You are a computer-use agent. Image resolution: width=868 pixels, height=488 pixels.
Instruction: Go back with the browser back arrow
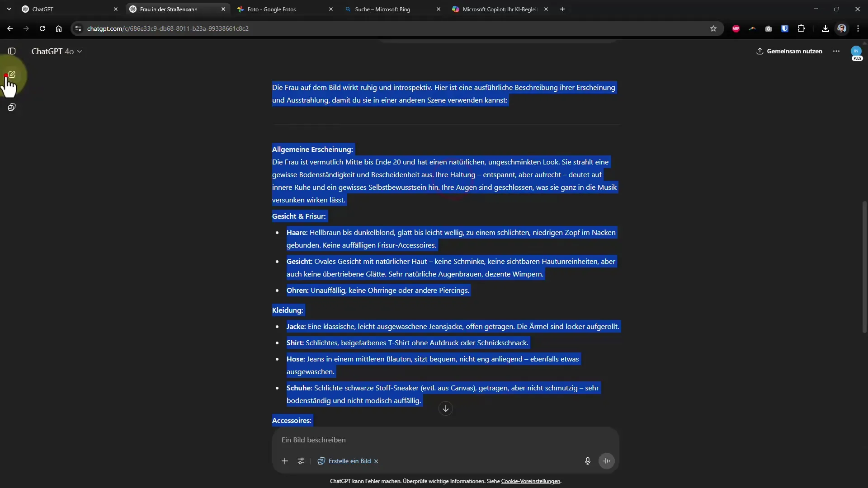pyautogui.click(x=10, y=28)
